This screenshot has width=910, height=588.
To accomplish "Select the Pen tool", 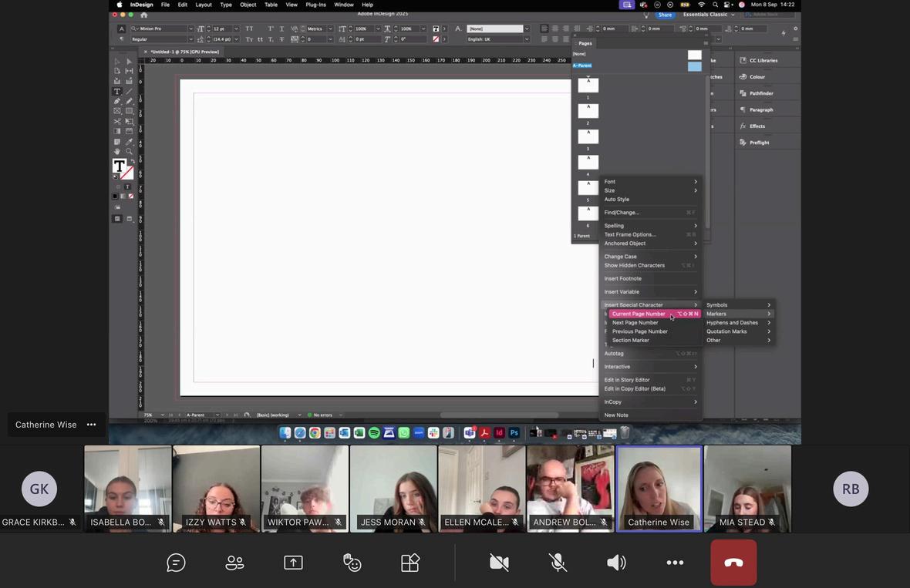I will coord(117,101).
